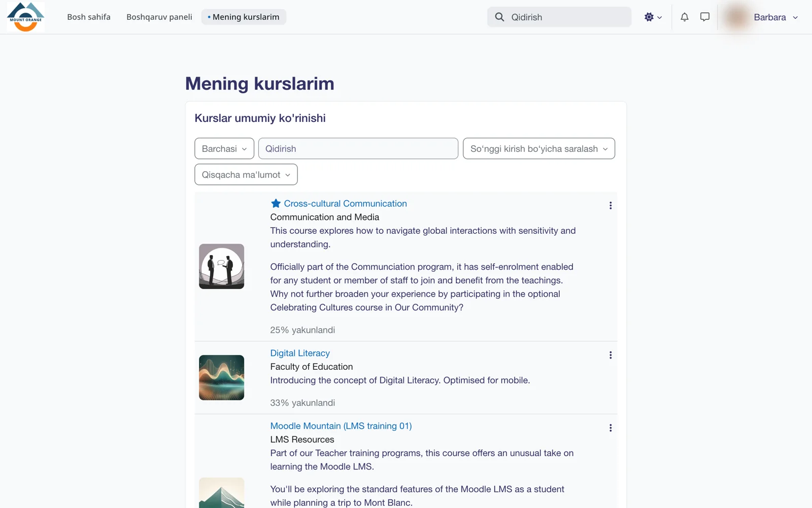This screenshot has width=812, height=508.
Task: Go to Bosh sahifa
Action: (x=89, y=17)
